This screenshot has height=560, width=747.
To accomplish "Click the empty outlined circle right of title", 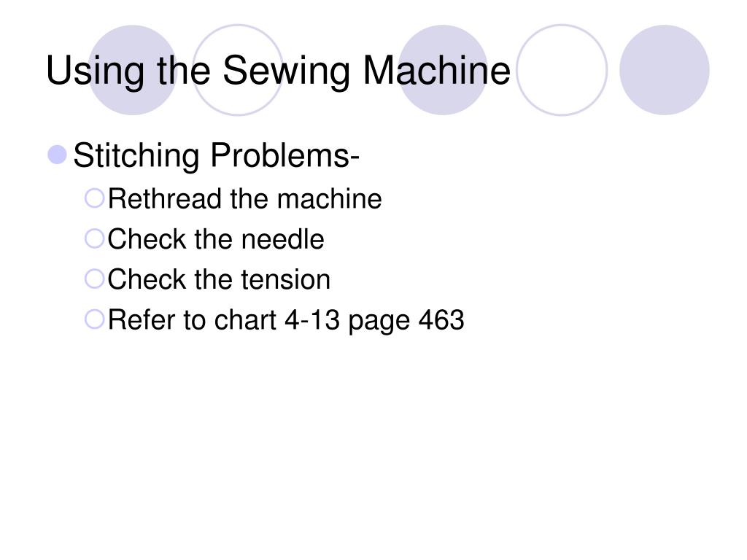I will point(562,70).
